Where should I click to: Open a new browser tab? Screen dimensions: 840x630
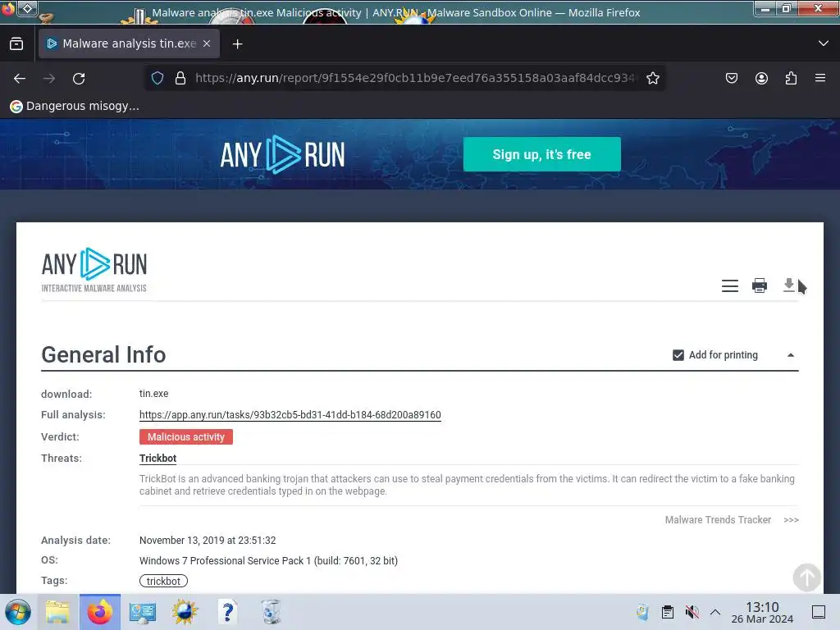[237, 44]
